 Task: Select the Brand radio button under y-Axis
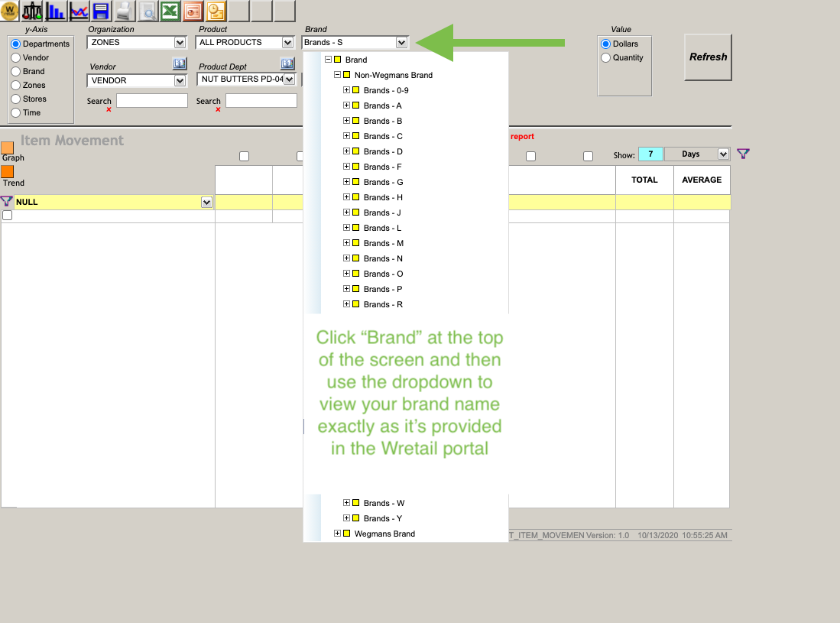[17, 72]
